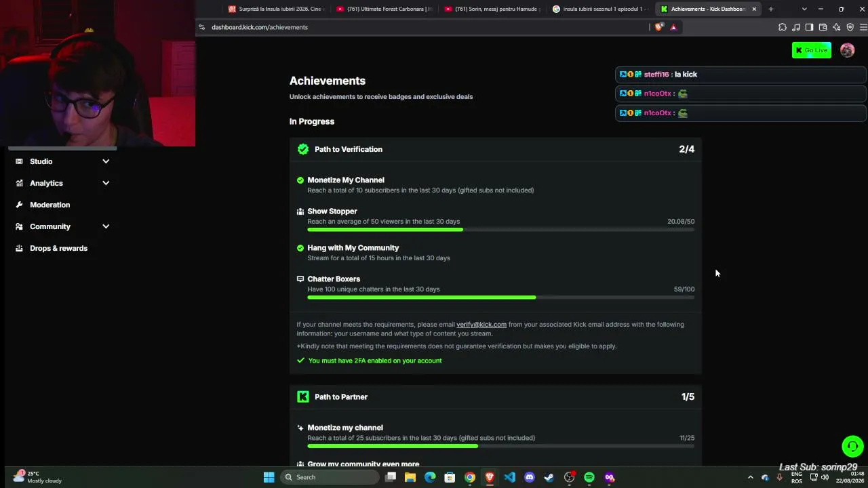Click the Windows Start button
This screenshot has height=488, width=868.
click(x=269, y=477)
